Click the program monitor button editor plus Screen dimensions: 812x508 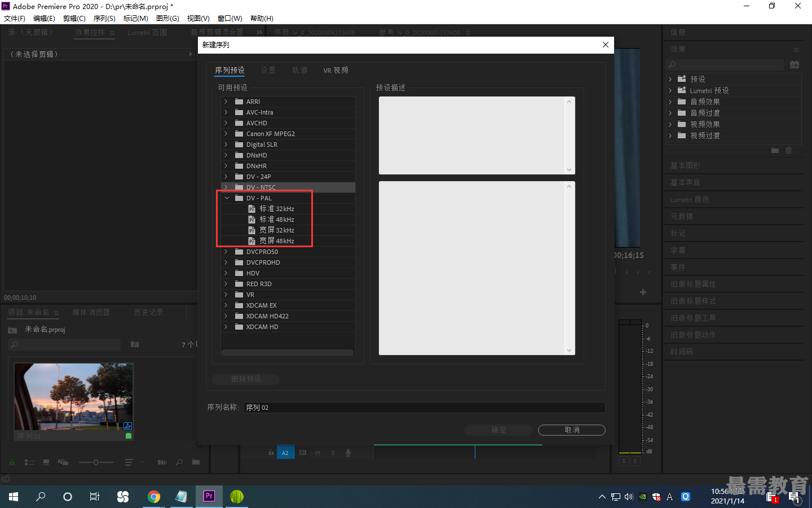(x=643, y=292)
